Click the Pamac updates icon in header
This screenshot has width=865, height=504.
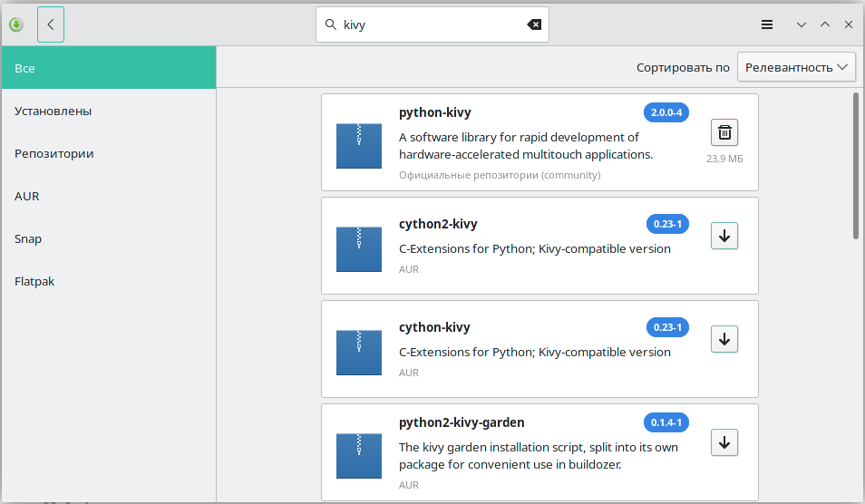(x=15, y=24)
